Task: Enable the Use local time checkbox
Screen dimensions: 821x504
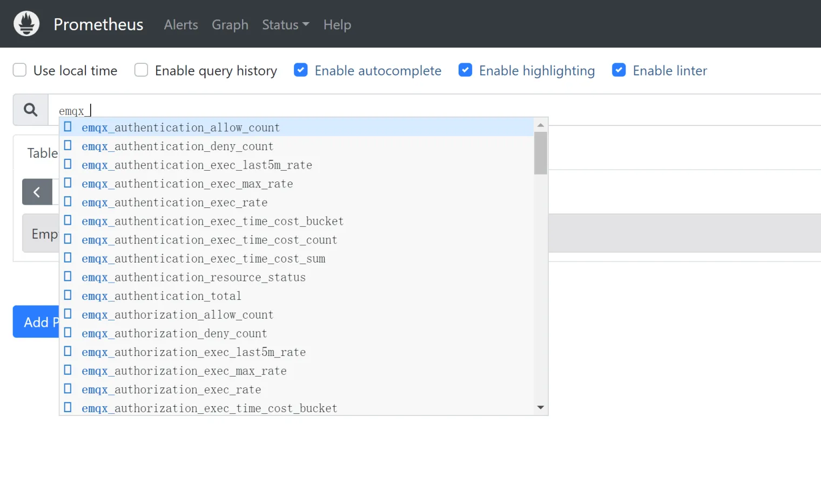Action: click(20, 70)
